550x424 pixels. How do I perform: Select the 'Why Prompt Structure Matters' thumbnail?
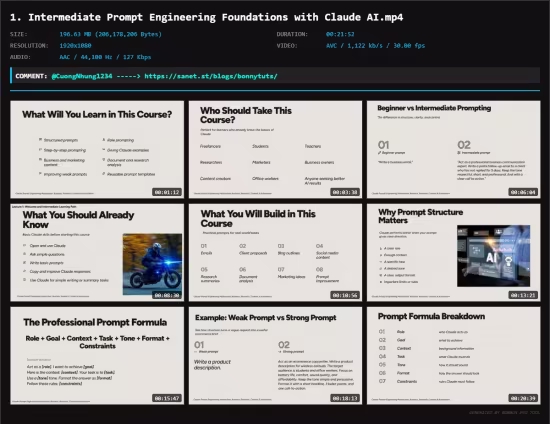coord(454,253)
